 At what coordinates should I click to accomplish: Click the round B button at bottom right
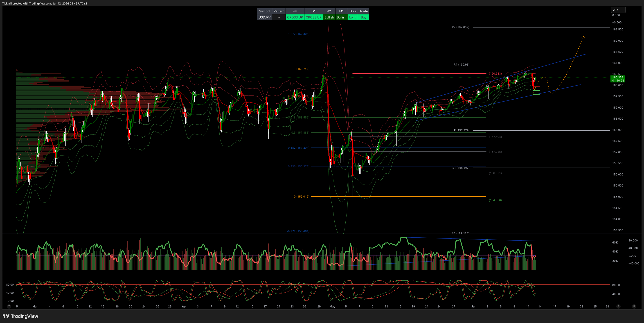click(x=634, y=306)
